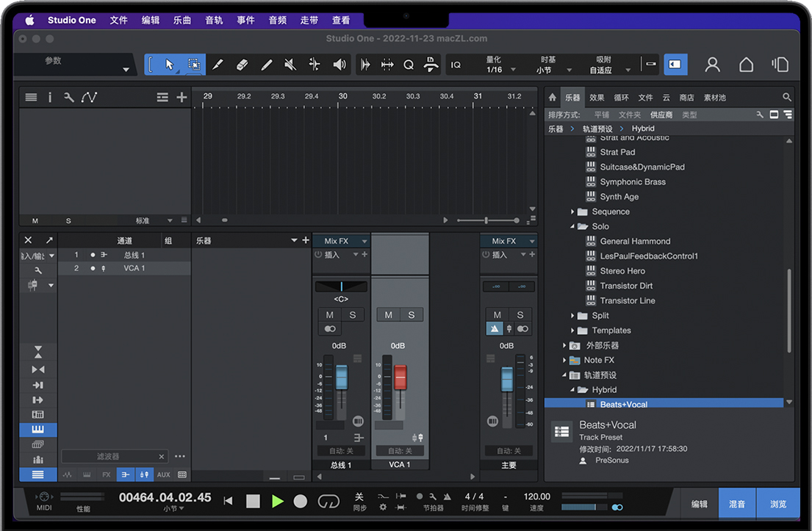Mute the 主要 main output channel
Image resolution: width=812 pixels, height=531 pixels.
[x=497, y=315]
